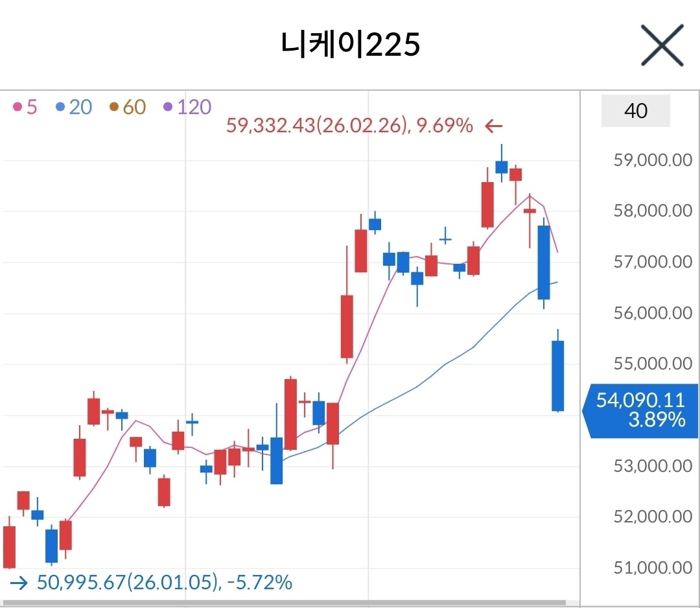Click the 51,000.00 price axis label

tap(652, 568)
